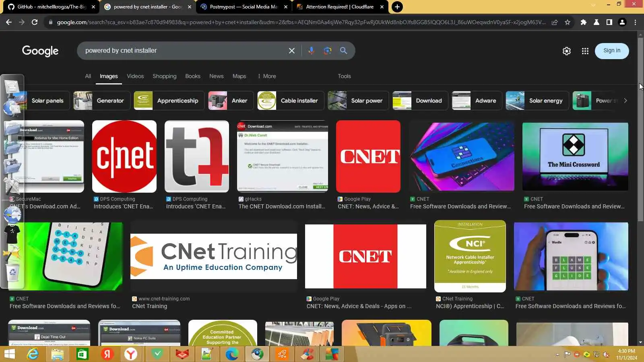Click the share page icon in address bar
644x362 pixels.
(x=555, y=22)
